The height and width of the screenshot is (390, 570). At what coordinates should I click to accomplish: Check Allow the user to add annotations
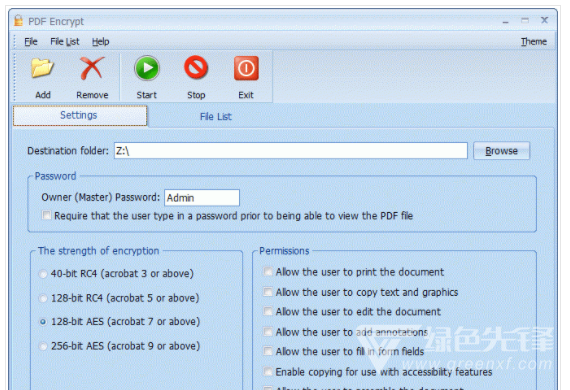[x=268, y=331]
